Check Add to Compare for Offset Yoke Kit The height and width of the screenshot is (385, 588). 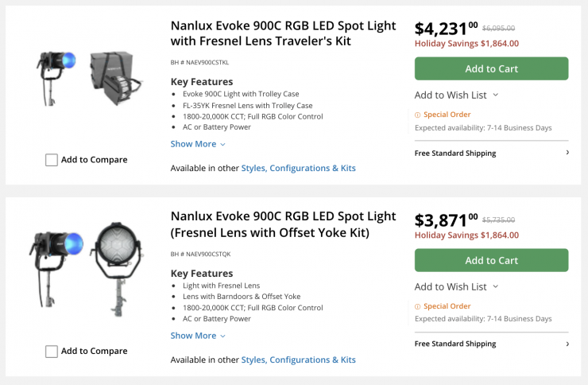click(52, 351)
